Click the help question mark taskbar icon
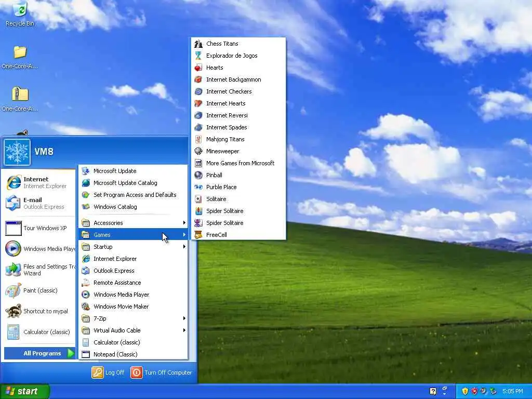This screenshot has height=399, width=532. (433, 391)
